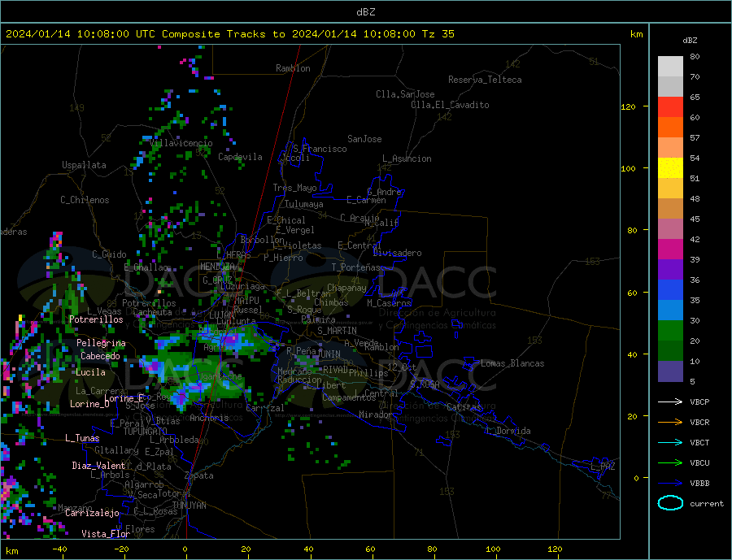Screen dimensions: 732x560
Task: Select the light gray 70-80 dBZ swatch
Action: (670, 67)
